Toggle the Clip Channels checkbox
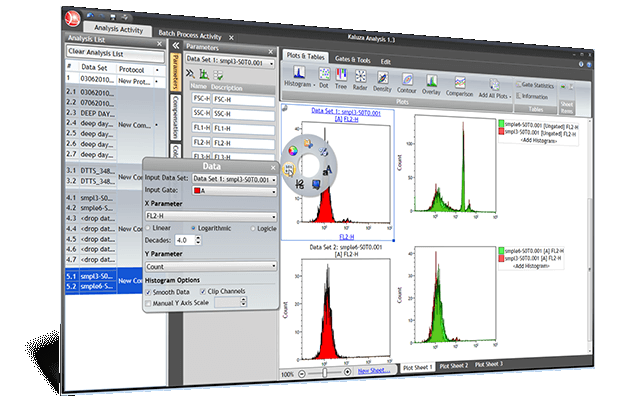 (x=203, y=291)
